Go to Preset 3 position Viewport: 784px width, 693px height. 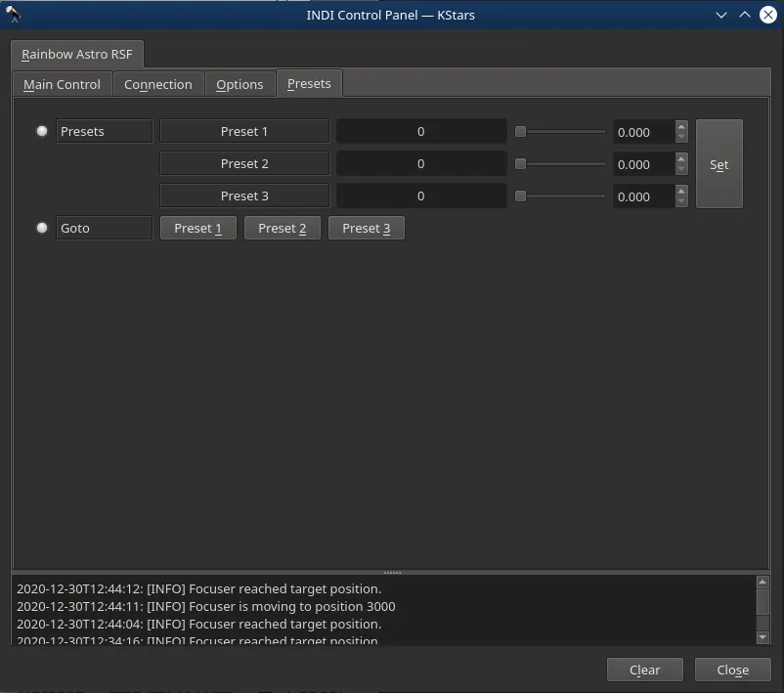click(366, 228)
